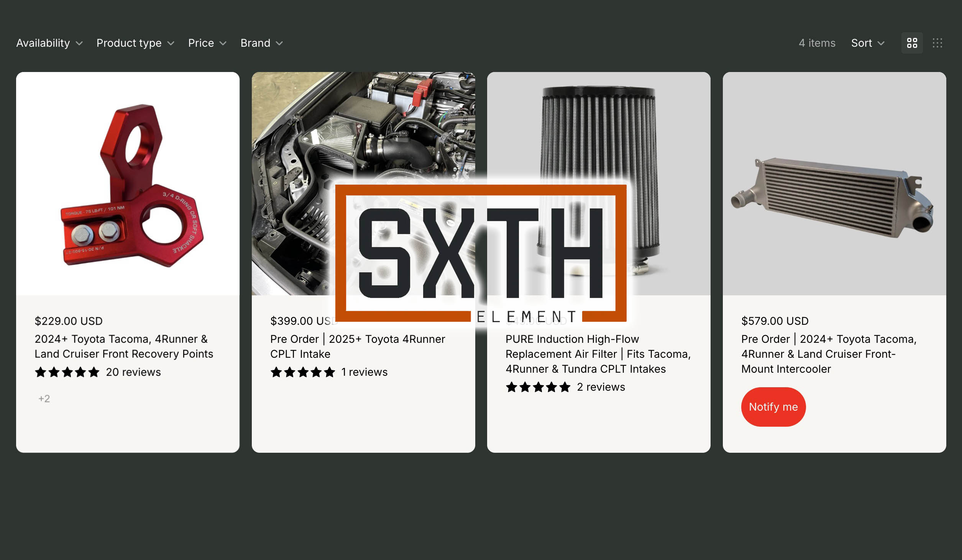Click the intercooler product image
The image size is (962, 560).
pyautogui.click(x=834, y=184)
